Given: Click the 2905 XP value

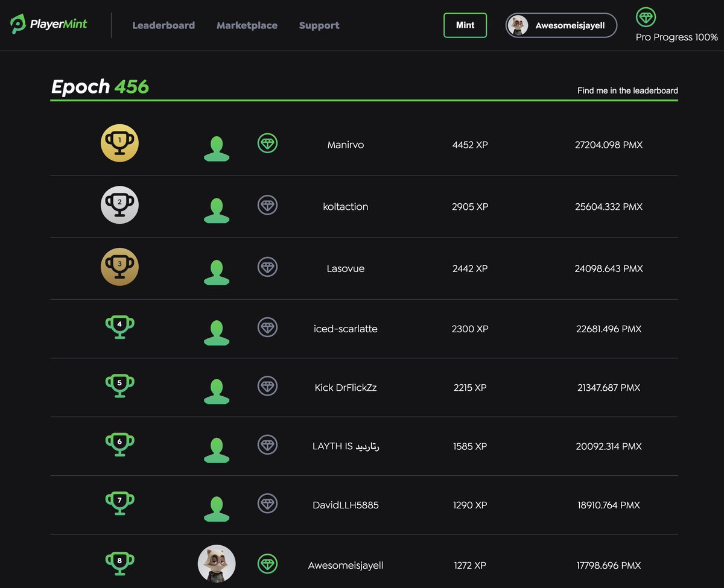Looking at the screenshot, I should [x=470, y=206].
